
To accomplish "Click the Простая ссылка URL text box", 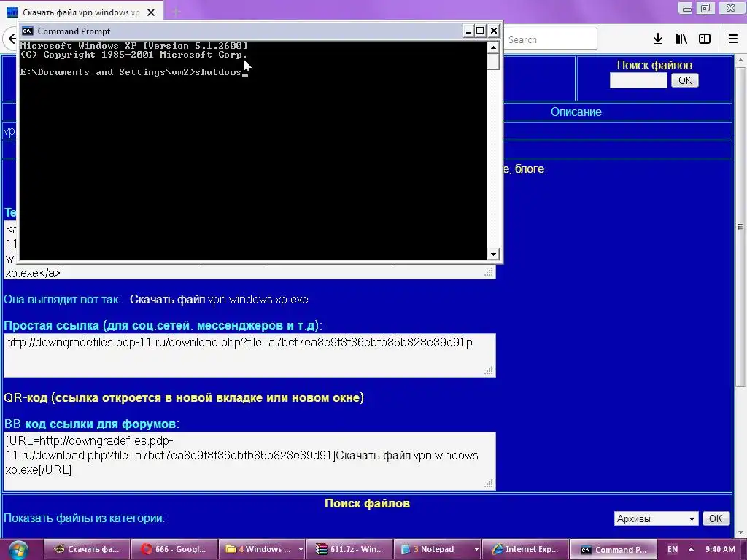I will point(249,355).
